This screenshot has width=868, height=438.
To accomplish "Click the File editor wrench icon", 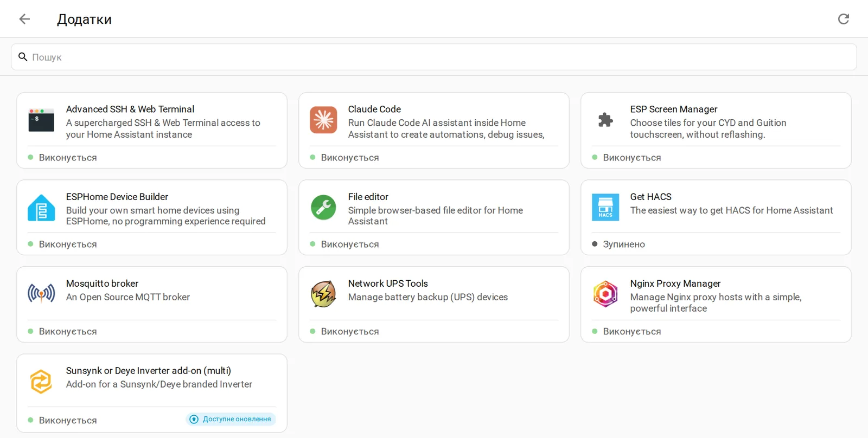I will (x=323, y=208).
